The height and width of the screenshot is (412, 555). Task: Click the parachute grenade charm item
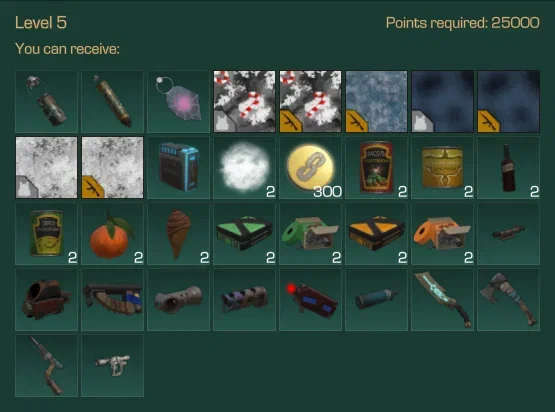tap(46, 102)
